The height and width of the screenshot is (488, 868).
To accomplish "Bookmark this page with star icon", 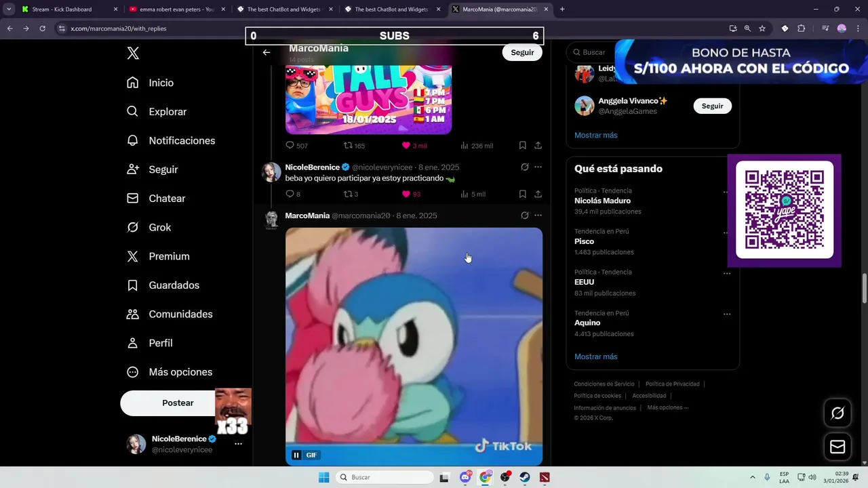I will 762,28.
